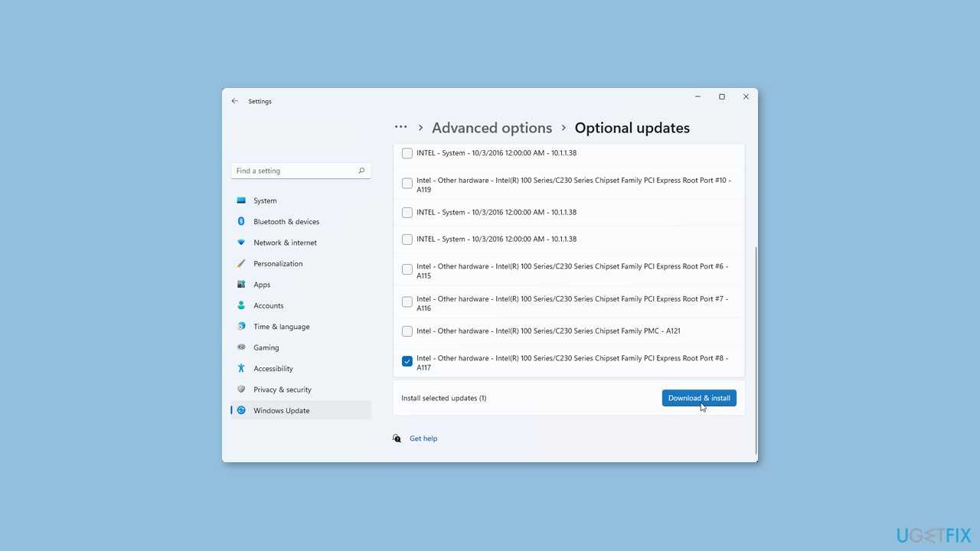
Task: Expand the breadcrumb ellipsis before Advanced options
Action: [x=401, y=127]
